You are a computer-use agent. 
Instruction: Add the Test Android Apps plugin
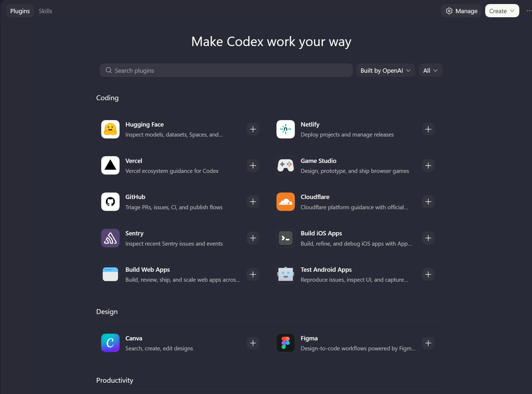428,274
